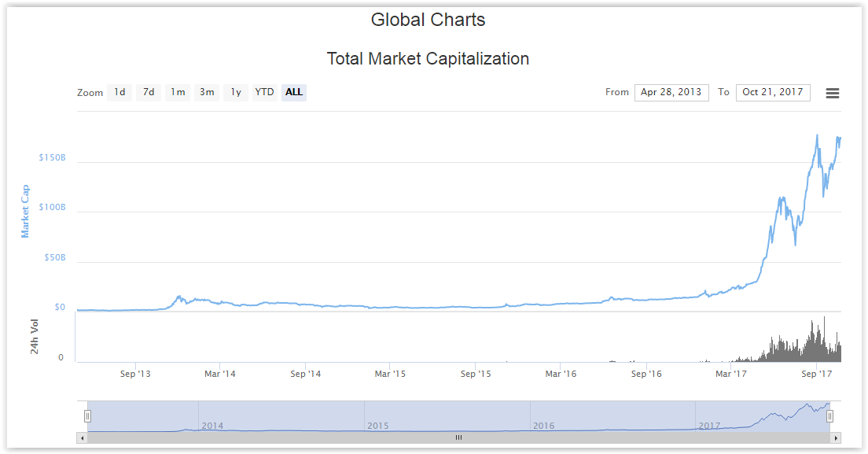Image resolution: width=868 pixels, height=454 pixels.
Task: Click the scrollbar center grip
Action: [458, 437]
